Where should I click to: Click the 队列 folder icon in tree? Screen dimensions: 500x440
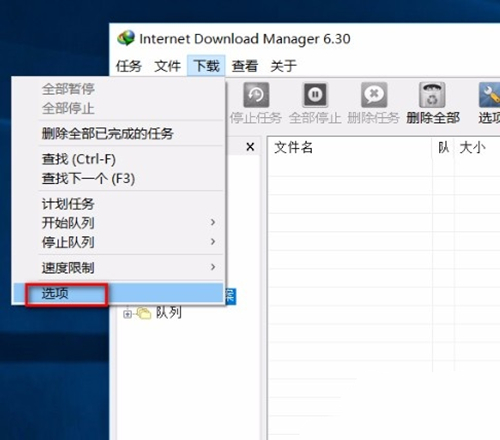tap(144, 313)
